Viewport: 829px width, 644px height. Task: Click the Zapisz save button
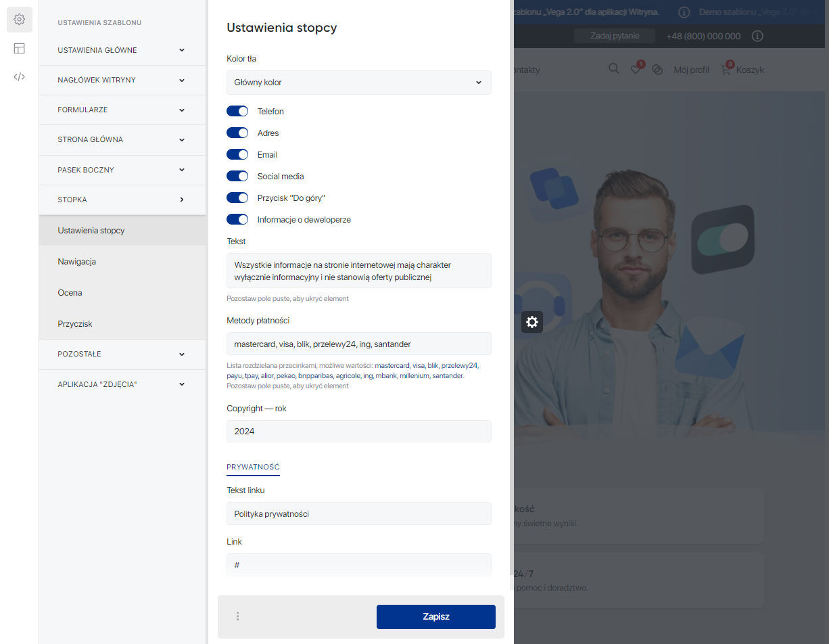coord(435,617)
